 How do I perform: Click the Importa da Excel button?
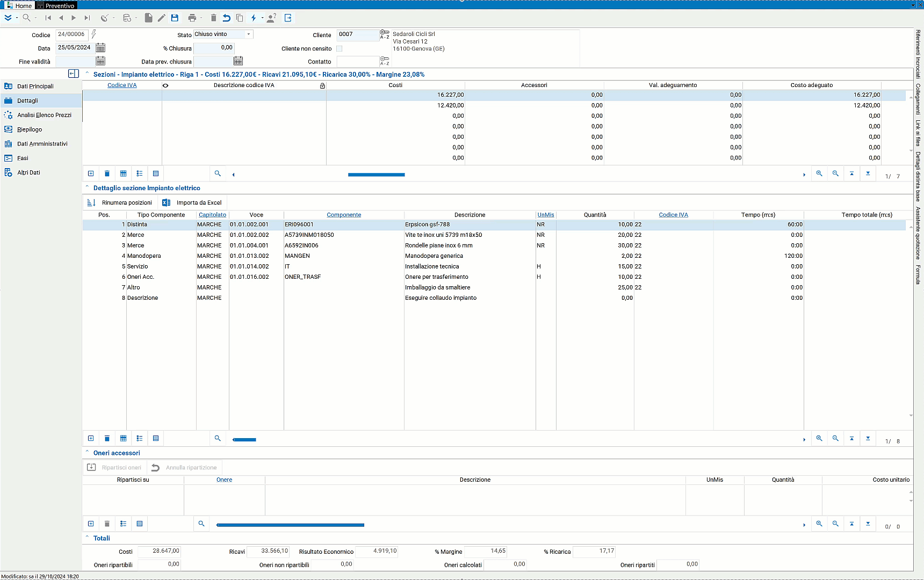[192, 202]
